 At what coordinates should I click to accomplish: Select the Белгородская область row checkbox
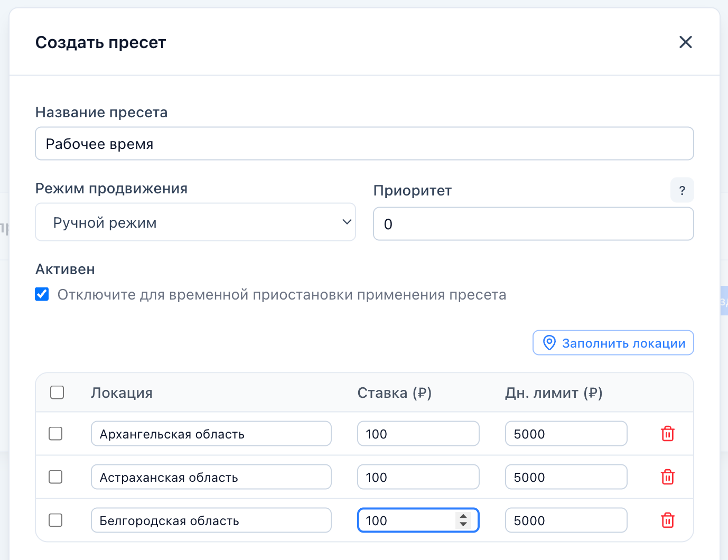(55, 520)
